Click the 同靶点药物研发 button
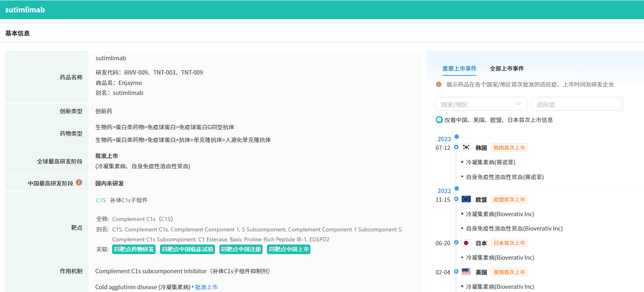The image size is (644, 292). coord(134,249)
